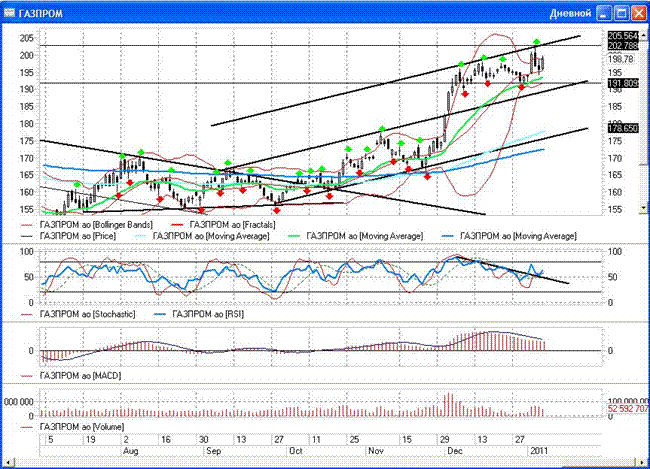Close the ГАЗПРОМ chart window
650x469 pixels.
pyautogui.click(x=638, y=13)
